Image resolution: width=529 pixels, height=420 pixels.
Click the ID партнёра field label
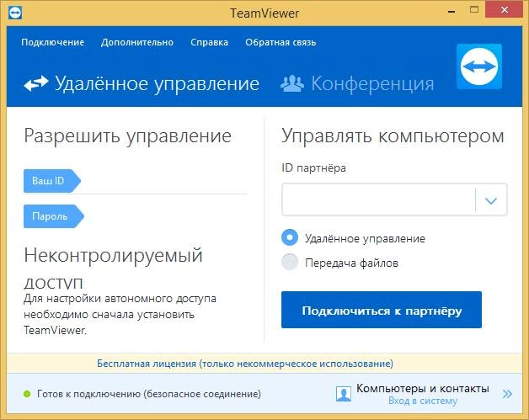coord(313,167)
